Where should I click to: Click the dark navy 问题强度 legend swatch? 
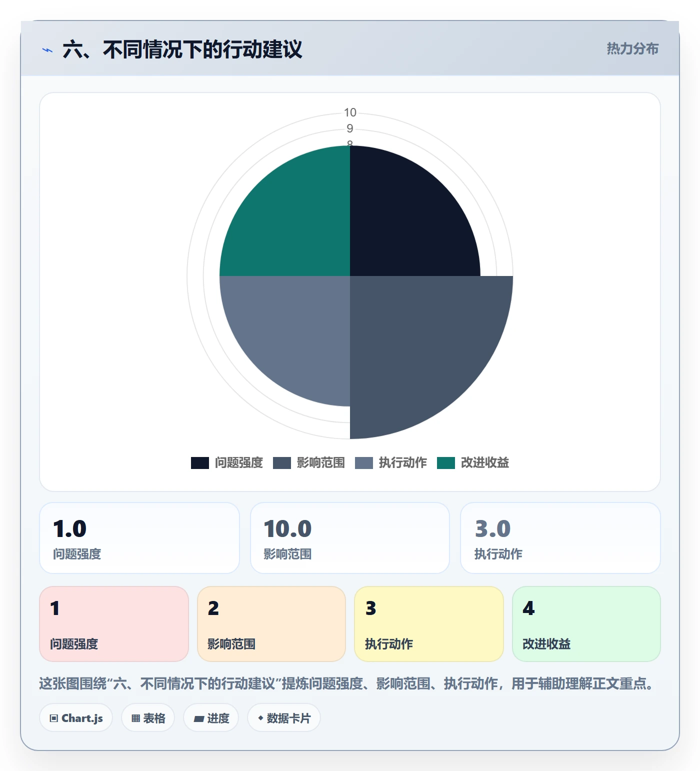pyautogui.click(x=200, y=463)
